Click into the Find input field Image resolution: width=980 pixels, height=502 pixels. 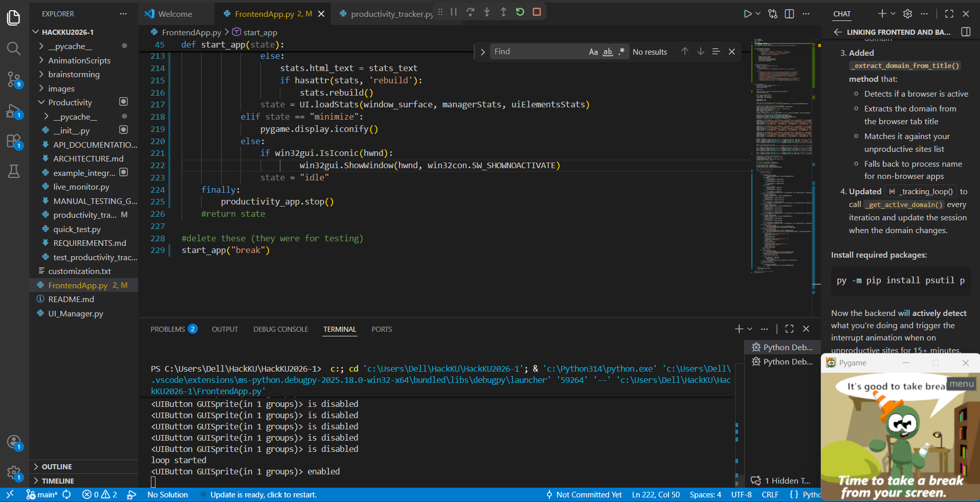pos(537,52)
